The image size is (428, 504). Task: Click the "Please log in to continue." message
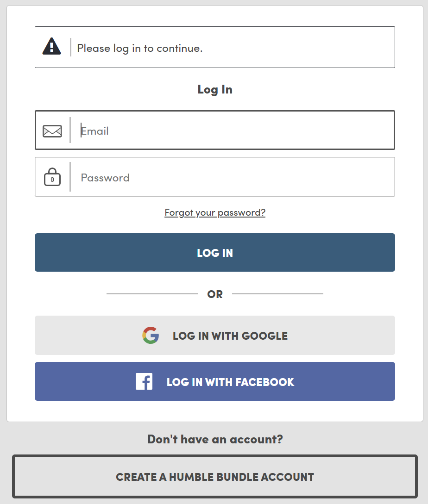pos(140,48)
